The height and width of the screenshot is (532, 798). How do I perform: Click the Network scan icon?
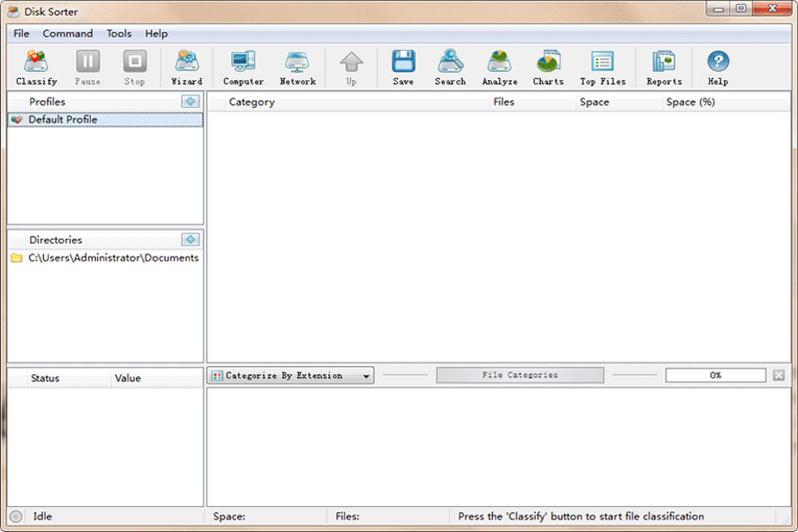pos(297,66)
